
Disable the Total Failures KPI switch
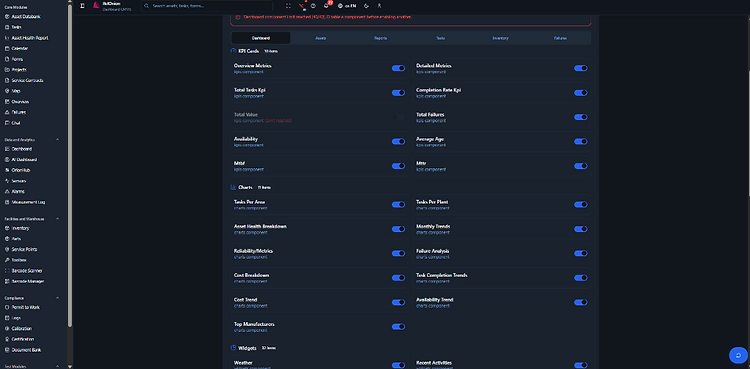581,117
